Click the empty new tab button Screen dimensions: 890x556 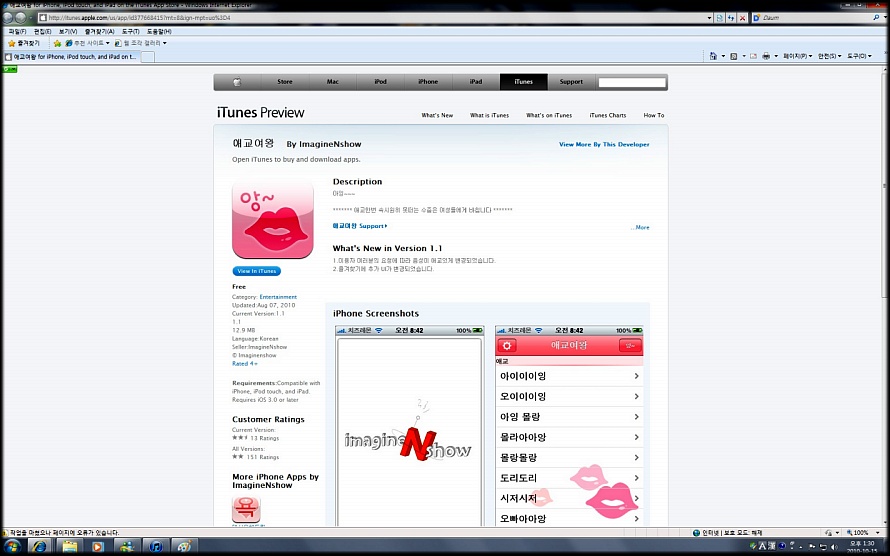coord(148,57)
